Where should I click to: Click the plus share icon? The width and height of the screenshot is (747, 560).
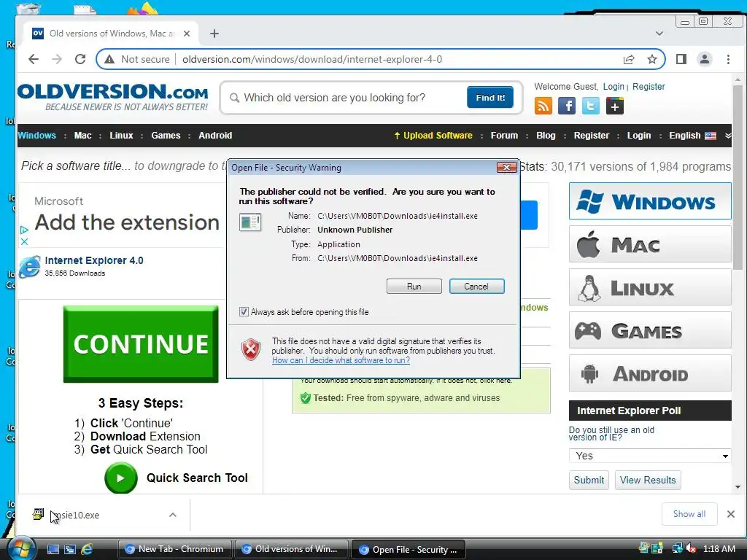(614, 106)
